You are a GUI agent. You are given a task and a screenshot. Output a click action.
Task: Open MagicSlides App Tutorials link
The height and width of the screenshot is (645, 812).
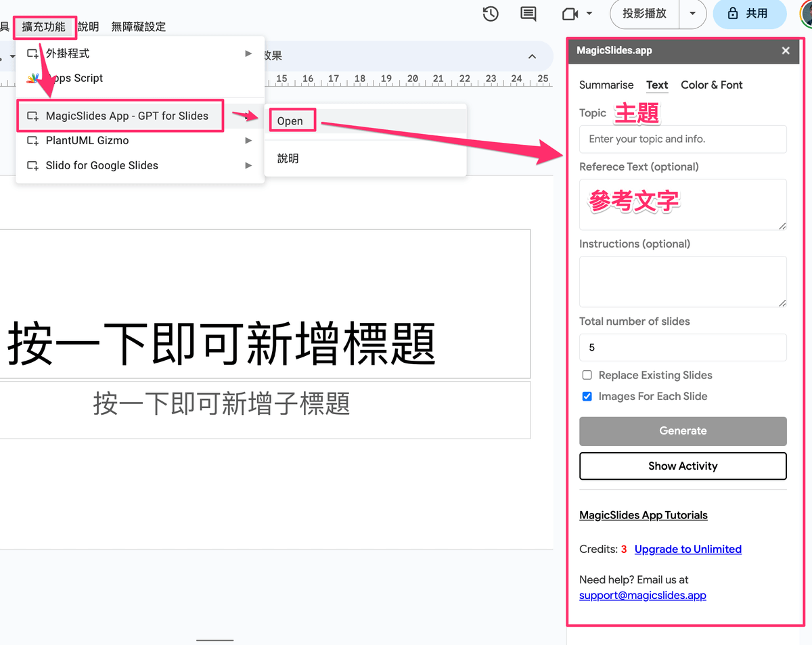coord(644,515)
